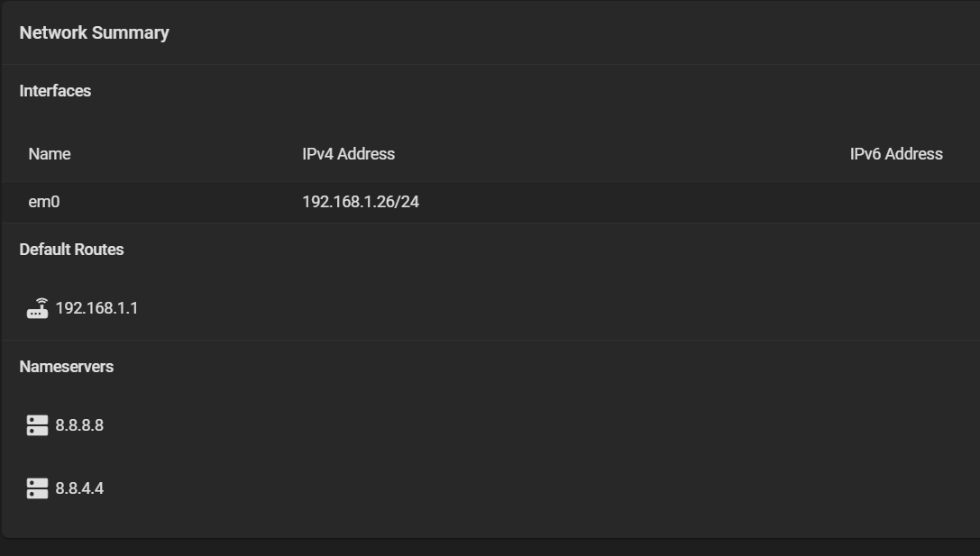Select nameserver 8.8.4.4 text
Viewport: 980px width, 556px height.
tap(79, 488)
